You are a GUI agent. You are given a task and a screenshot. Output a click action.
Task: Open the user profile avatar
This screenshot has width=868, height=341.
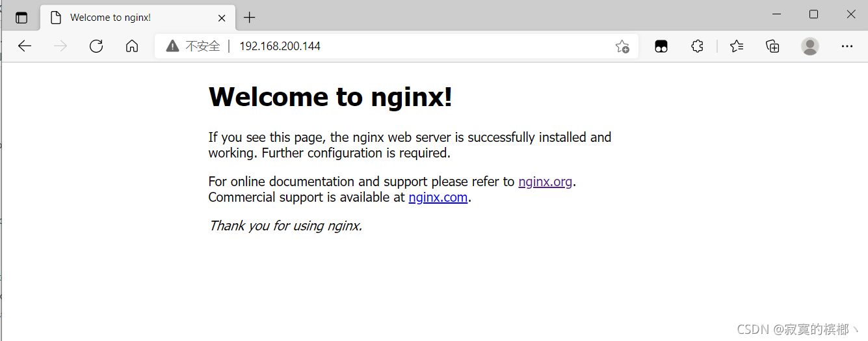pyautogui.click(x=810, y=46)
